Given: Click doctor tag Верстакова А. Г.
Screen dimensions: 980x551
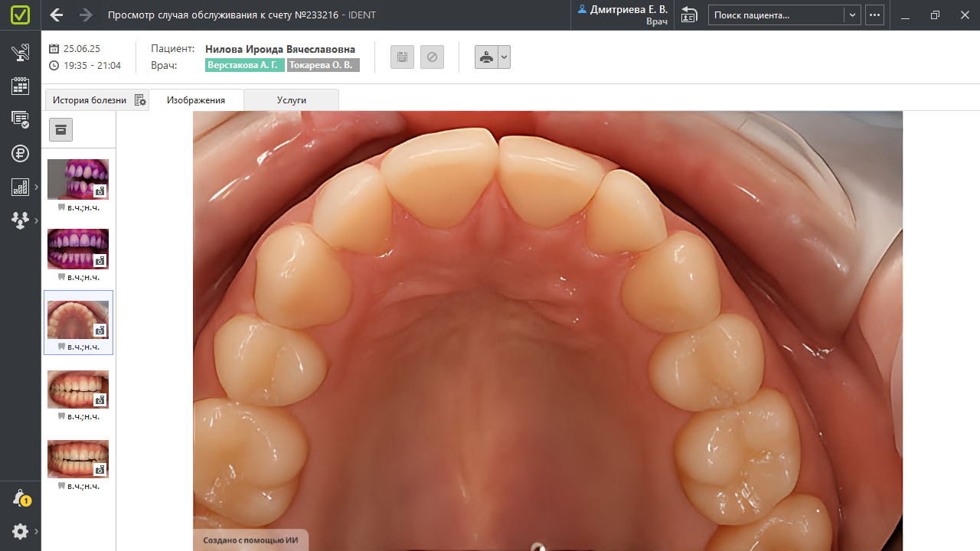Looking at the screenshot, I should coord(244,66).
